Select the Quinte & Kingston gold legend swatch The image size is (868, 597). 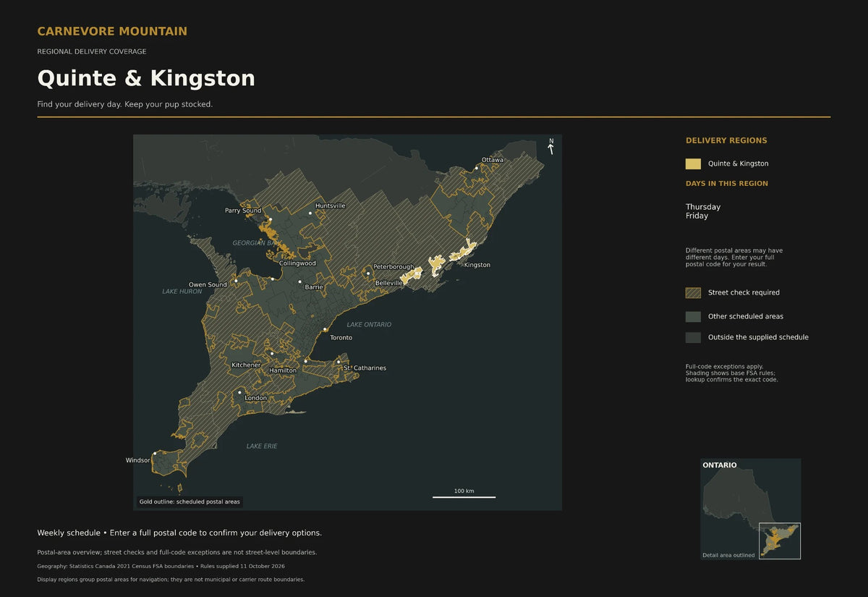[693, 164]
